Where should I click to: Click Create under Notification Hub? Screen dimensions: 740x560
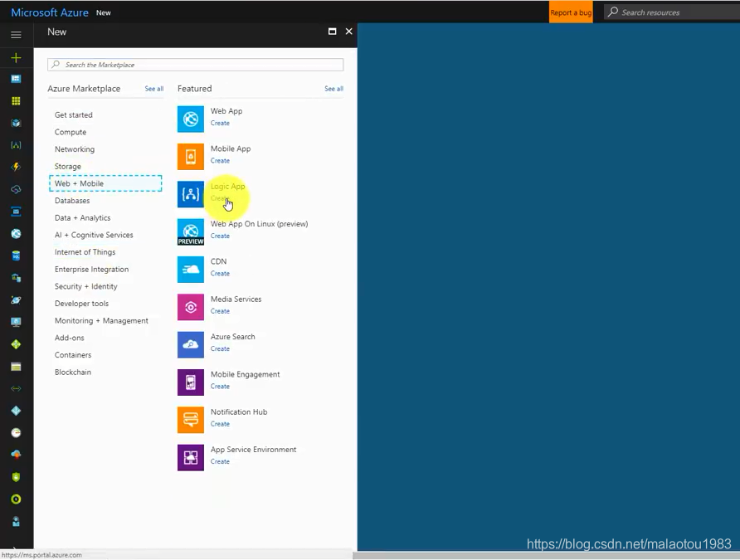220,424
